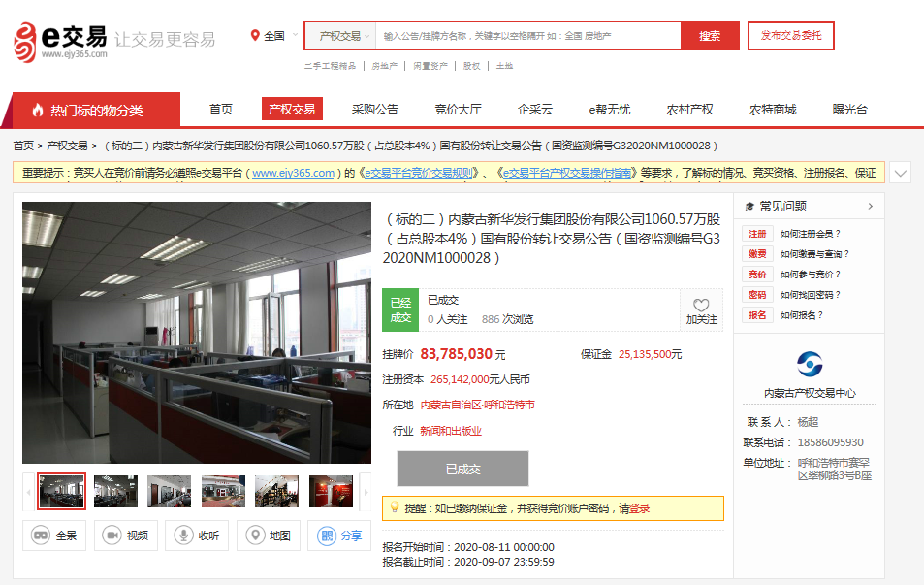This screenshot has width=924, height=585.
Task: Select the second office thumbnail
Action: (x=115, y=491)
